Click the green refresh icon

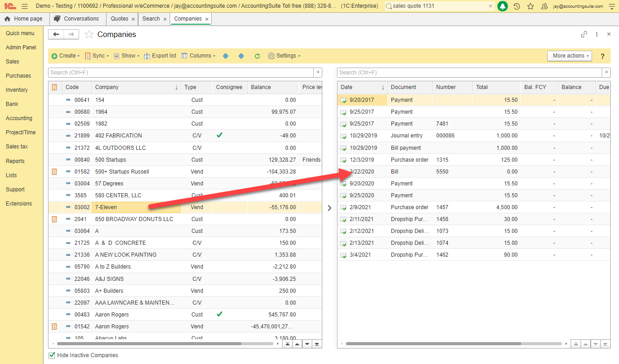click(x=257, y=56)
